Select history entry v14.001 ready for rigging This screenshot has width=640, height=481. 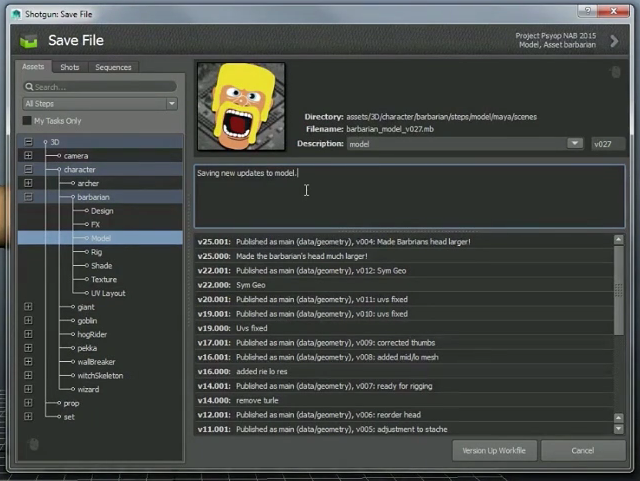[404, 386]
